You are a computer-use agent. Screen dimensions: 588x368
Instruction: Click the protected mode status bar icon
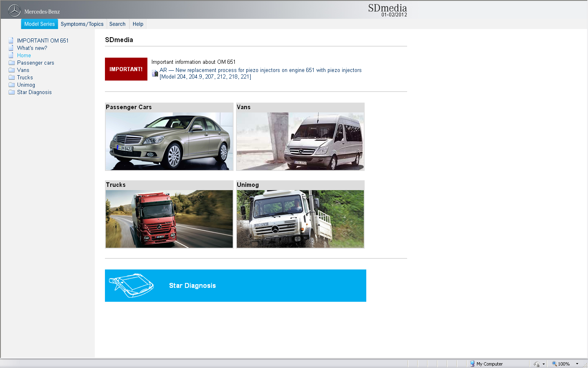(537, 364)
